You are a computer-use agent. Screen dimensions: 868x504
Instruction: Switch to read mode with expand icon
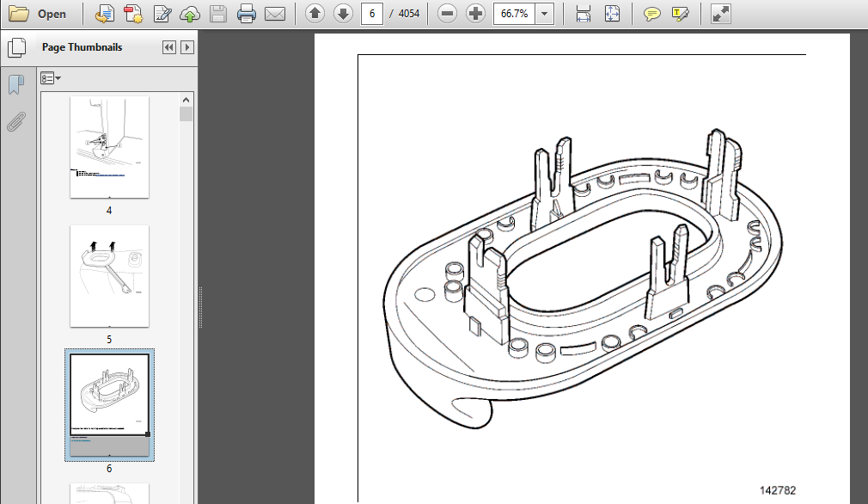click(x=720, y=14)
